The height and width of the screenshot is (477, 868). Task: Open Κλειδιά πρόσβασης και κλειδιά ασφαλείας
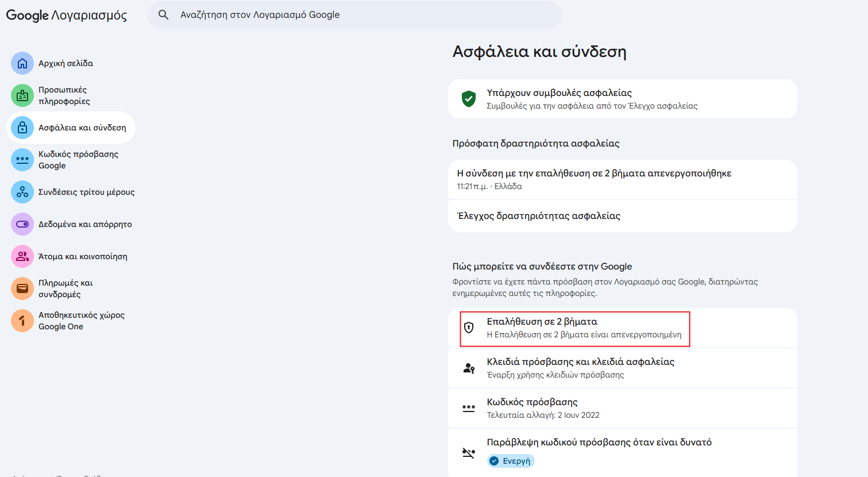point(580,368)
